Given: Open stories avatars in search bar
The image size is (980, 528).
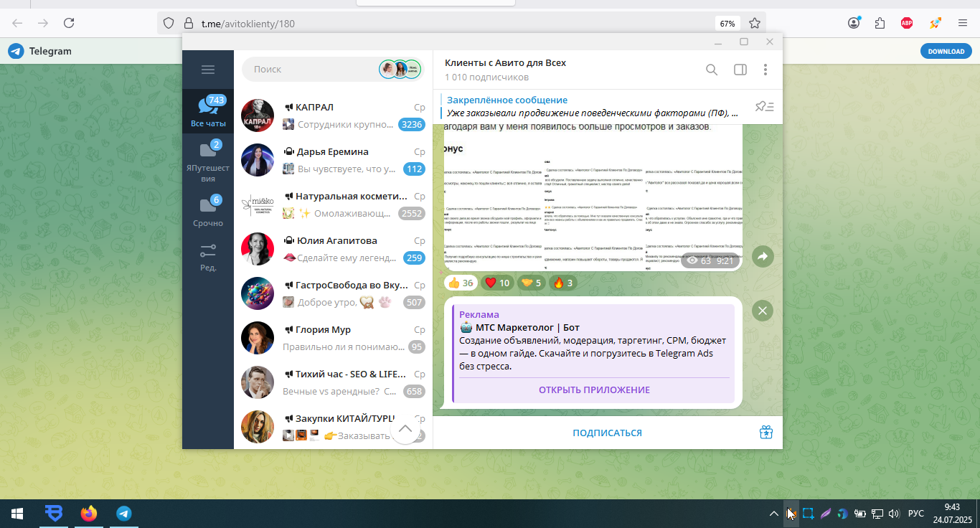Looking at the screenshot, I should pyautogui.click(x=400, y=70).
